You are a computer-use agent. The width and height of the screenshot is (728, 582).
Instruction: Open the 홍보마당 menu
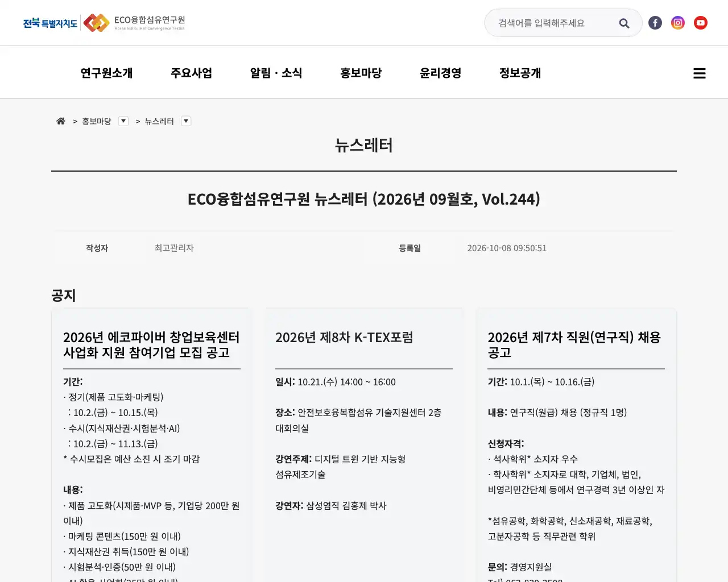361,73
